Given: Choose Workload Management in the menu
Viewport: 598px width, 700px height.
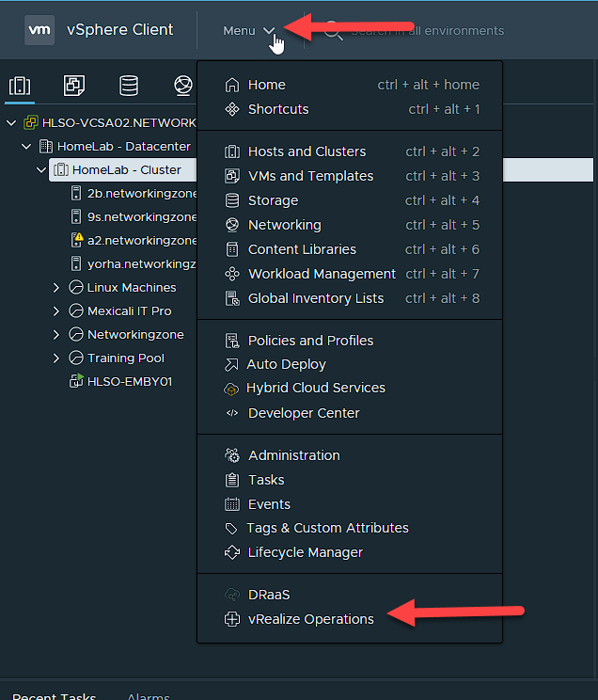Looking at the screenshot, I should pos(322,274).
